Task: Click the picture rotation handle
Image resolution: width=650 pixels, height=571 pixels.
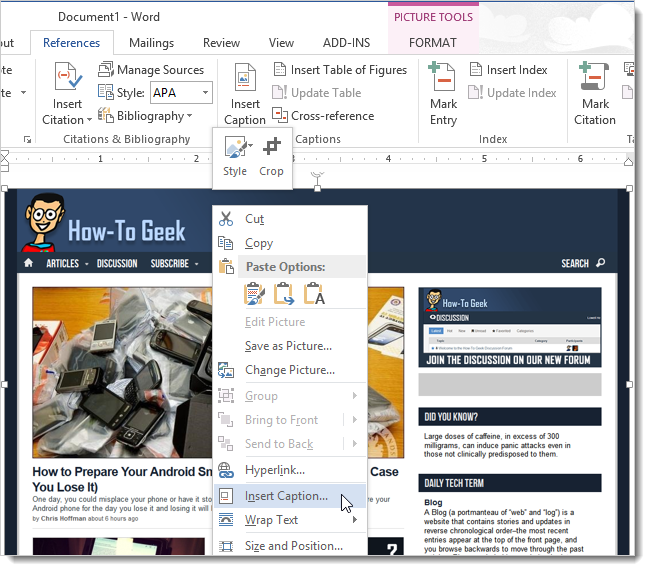Action: (x=317, y=175)
